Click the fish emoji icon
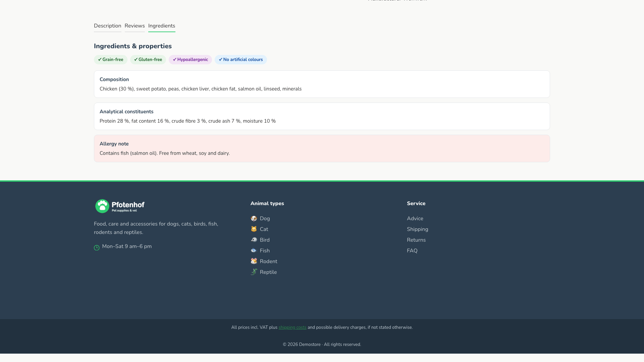 click(x=254, y=251)
